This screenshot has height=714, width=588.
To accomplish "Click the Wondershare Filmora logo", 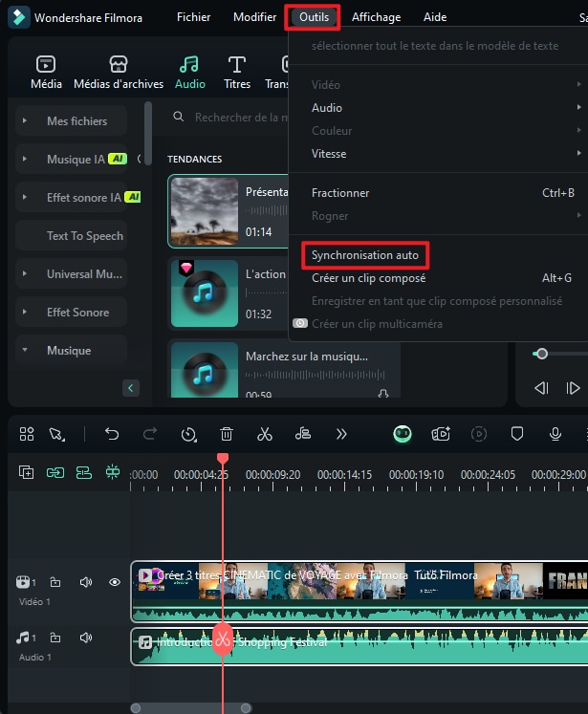I will coord(19,17).
